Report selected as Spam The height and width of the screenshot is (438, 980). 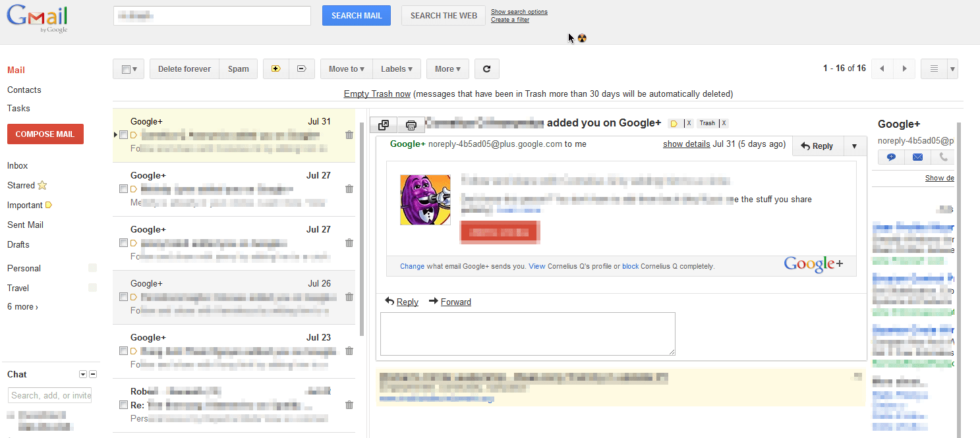click(x=239, y=69)
